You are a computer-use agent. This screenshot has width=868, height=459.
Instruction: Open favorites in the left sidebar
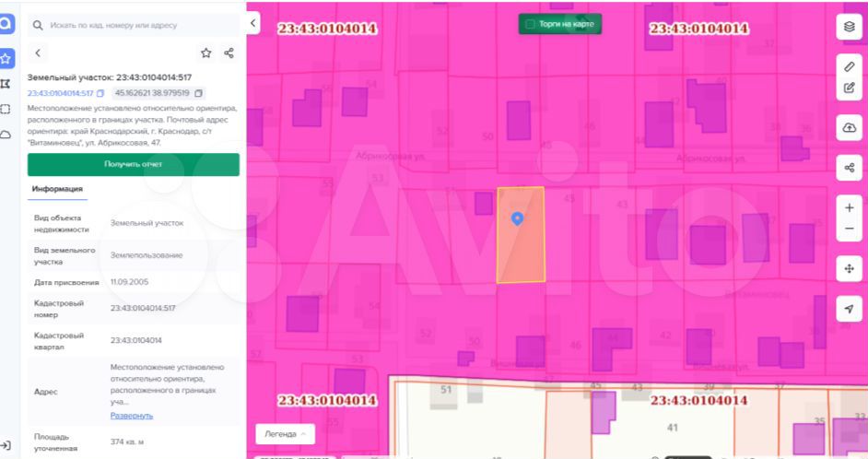[x=6, y=58]
